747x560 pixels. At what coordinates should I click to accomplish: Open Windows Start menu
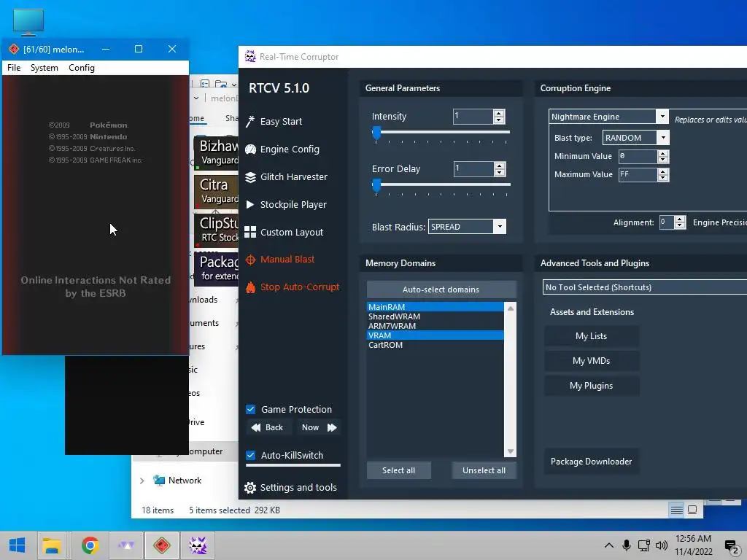point(17,545)
